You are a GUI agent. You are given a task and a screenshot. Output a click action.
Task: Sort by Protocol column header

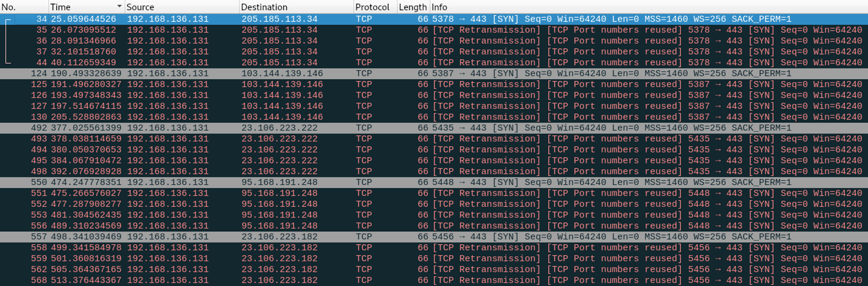pyautogui.click(x=375, y=7)
